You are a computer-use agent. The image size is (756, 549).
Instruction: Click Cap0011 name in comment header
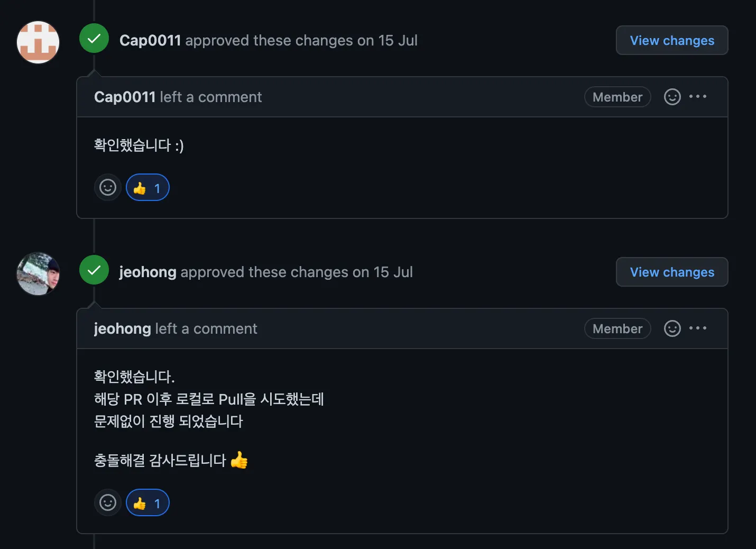[x=125, y=97]
